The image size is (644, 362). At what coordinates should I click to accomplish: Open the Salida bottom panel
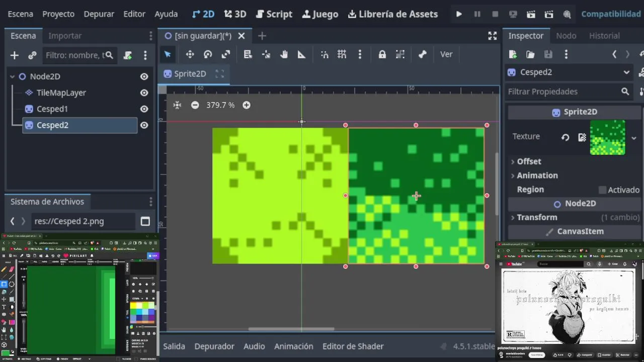[174, 346]
